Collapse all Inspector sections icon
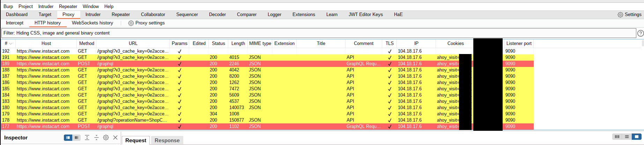 (x=96, y=138)
